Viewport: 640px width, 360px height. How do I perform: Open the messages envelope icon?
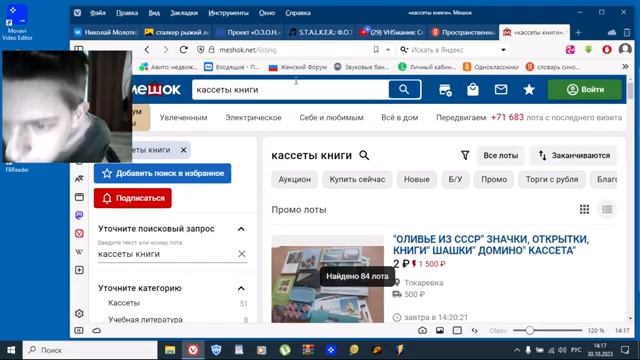pyautogui.click(x=501, y=89)
